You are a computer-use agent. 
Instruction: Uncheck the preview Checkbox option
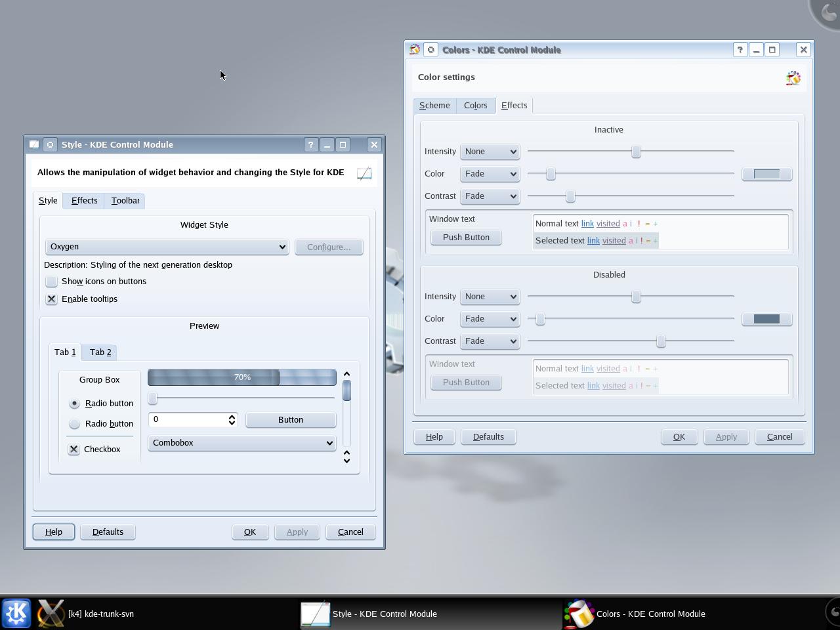[x=73, y=450]
